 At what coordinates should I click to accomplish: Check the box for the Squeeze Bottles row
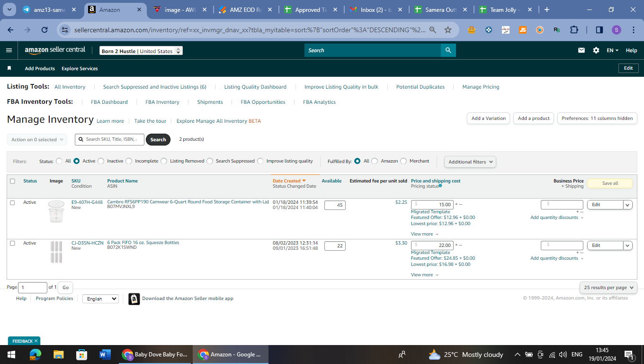coord(12,243)
